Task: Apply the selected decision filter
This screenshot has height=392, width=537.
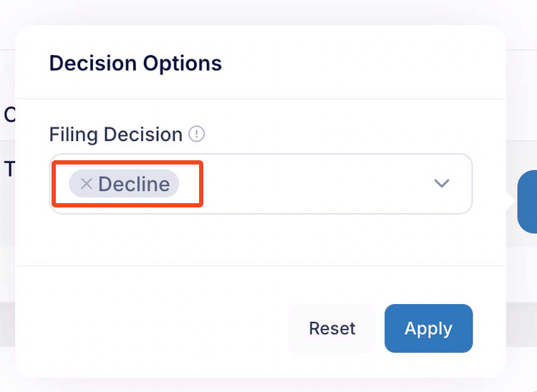Action: click(x=428, y=328)
